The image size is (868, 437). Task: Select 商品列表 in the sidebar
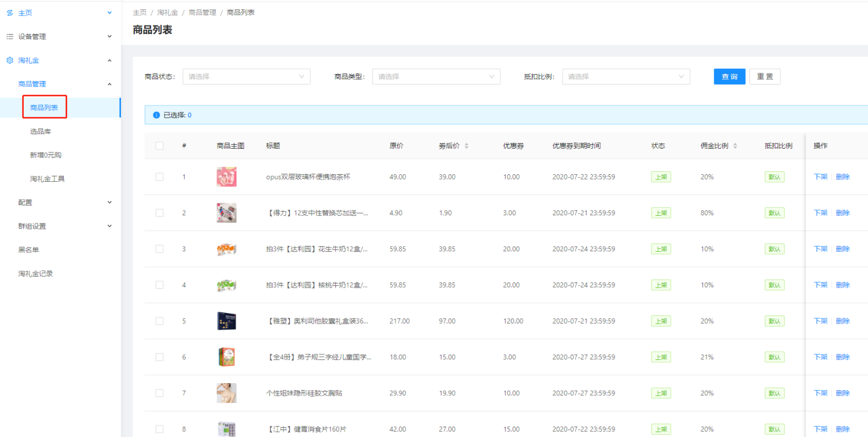[x=44, y=108]
